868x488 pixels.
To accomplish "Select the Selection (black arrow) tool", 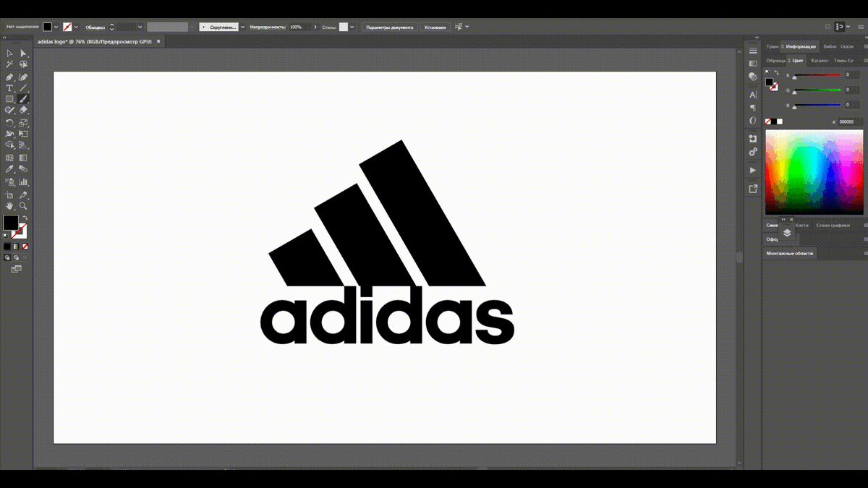I will pos(9,53).
